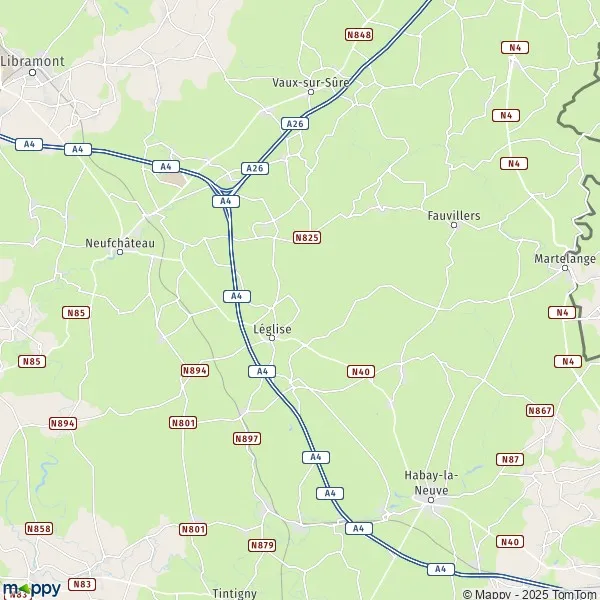This screenshot has height=600, width=600.
Task: Click the N848 road shield
Action: 359,35
